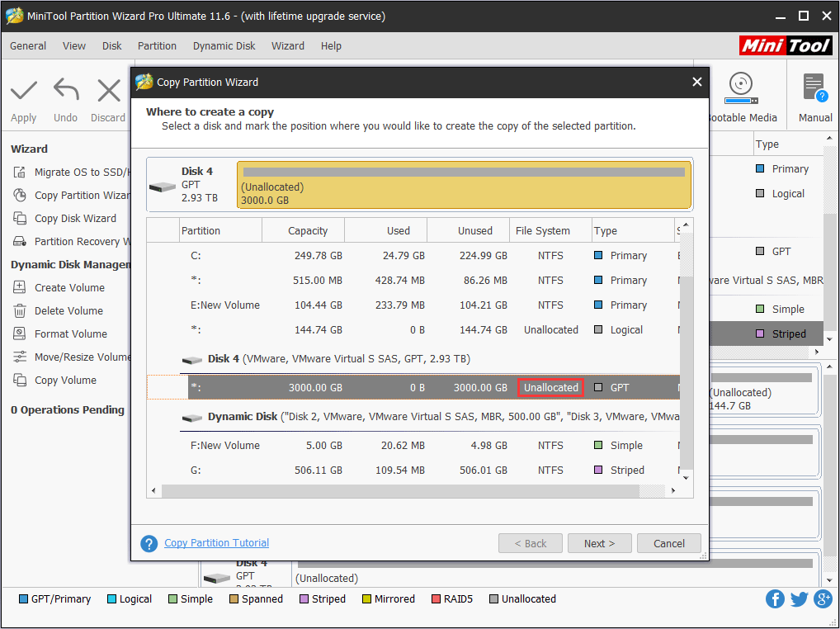Click the RAID5 legend swatch
The height and width of the screenshot is (629, 840).
tap(436, 599)
